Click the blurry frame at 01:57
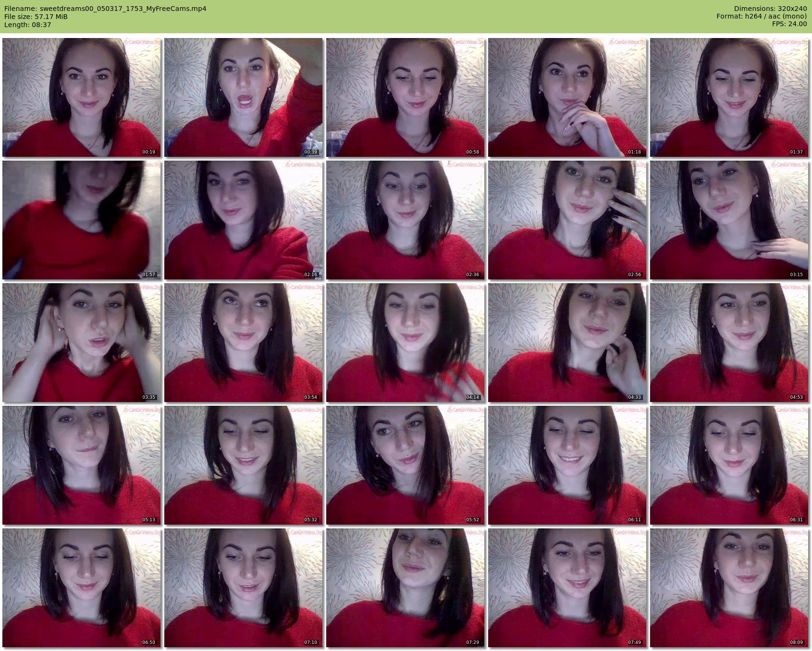This screenshot has height=651, width=812. (x=82, y=220)
